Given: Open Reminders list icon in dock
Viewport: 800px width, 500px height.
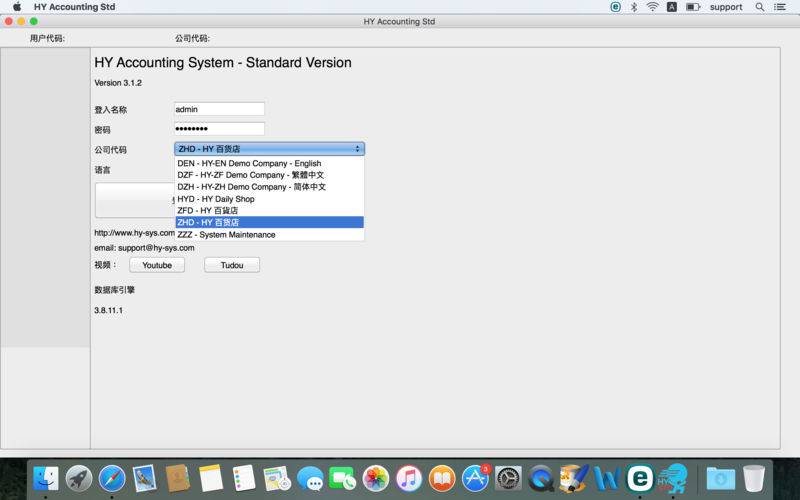Looking at the screenshot, I should pyautogui.click(x=244, y=479).
